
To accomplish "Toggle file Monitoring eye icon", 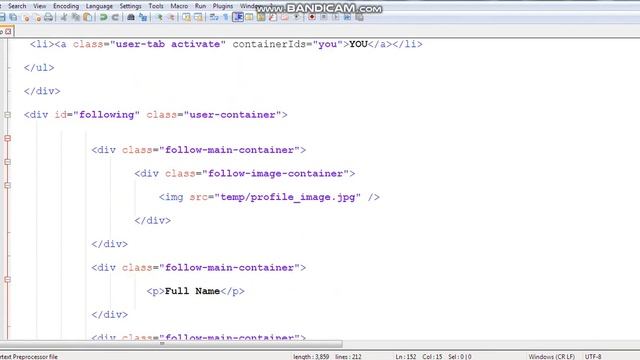I will coord(297,17).
